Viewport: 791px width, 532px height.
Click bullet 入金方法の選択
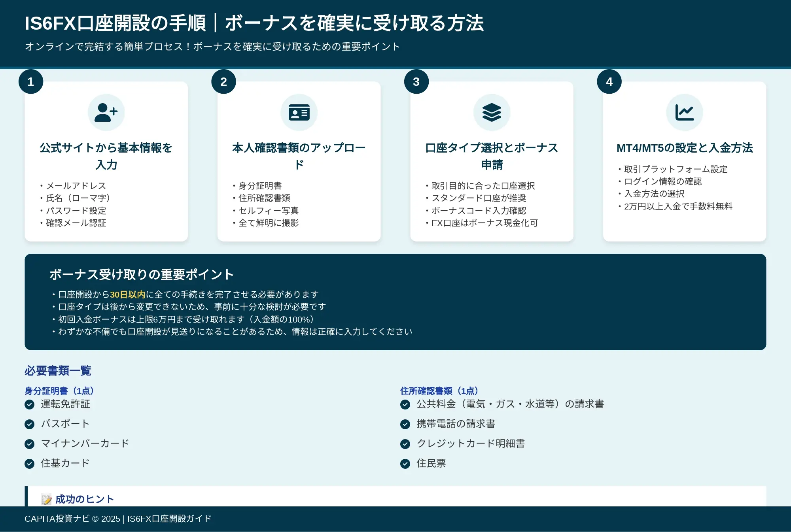tap(651, 194)
